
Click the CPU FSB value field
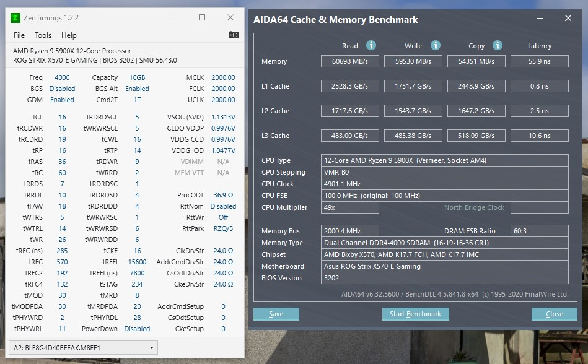[445, 196]
